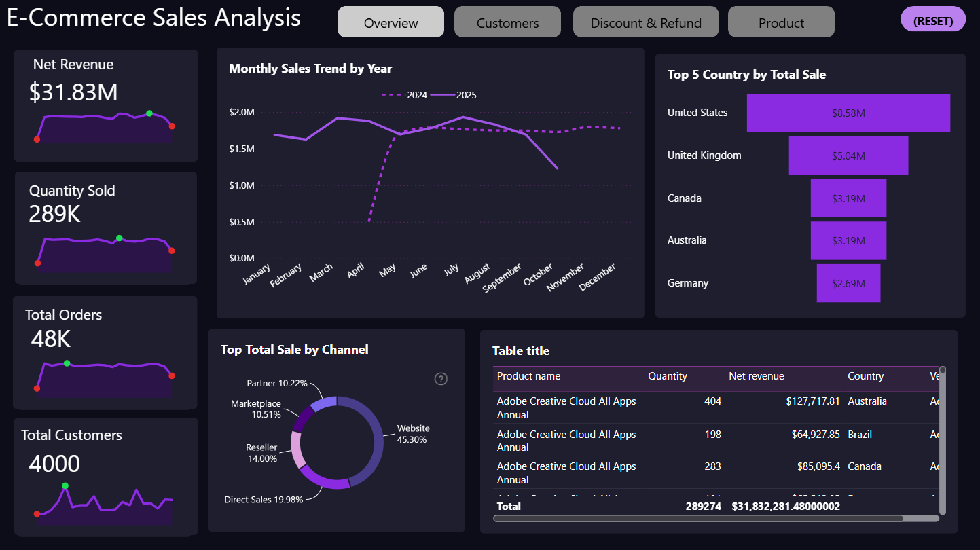
Task: Click the "Partner 10.22%" donut label
Action: pyautogui.click(x=277, y=384)
